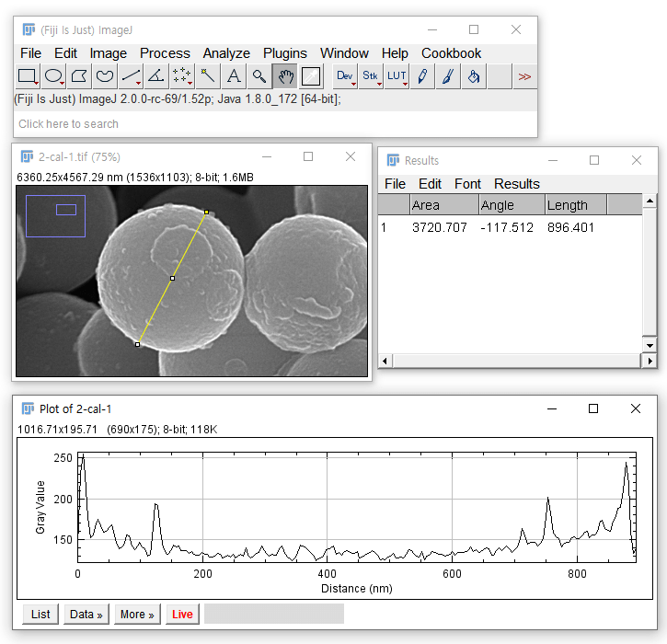Open File menu in Results window
Viewport: 667px width, 644px height.
395,184
